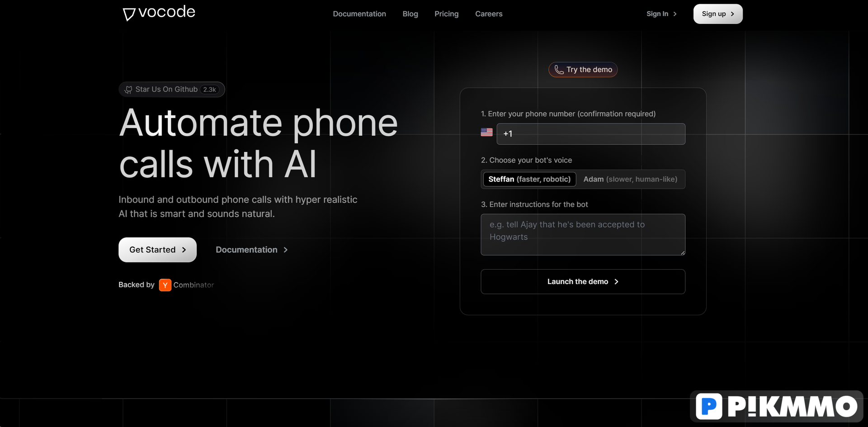Open the US flag country selector
868x427 pixels.
point(486,132)
